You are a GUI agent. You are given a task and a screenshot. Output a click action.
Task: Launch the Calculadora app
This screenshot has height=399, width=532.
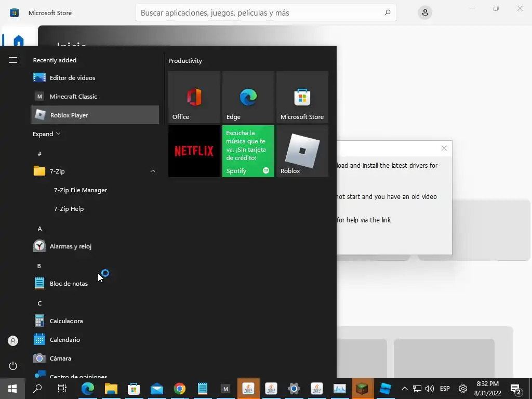coord(95,321)
